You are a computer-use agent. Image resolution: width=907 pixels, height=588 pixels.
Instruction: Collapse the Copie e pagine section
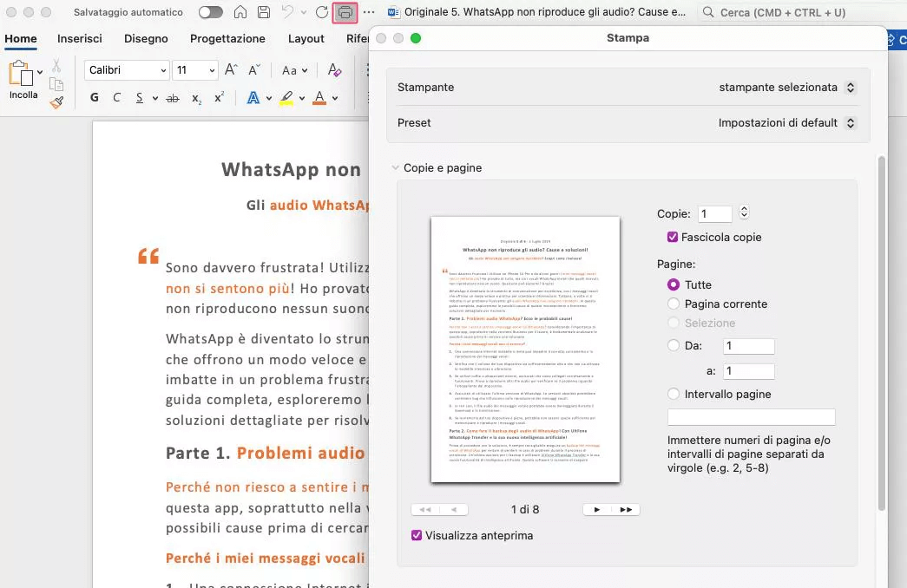click(x=395, y=167)
